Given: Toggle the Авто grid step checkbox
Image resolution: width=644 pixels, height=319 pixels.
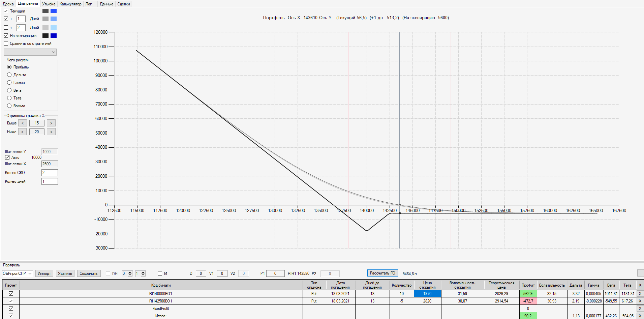Looking at the screenshot, I should [7, 157].
